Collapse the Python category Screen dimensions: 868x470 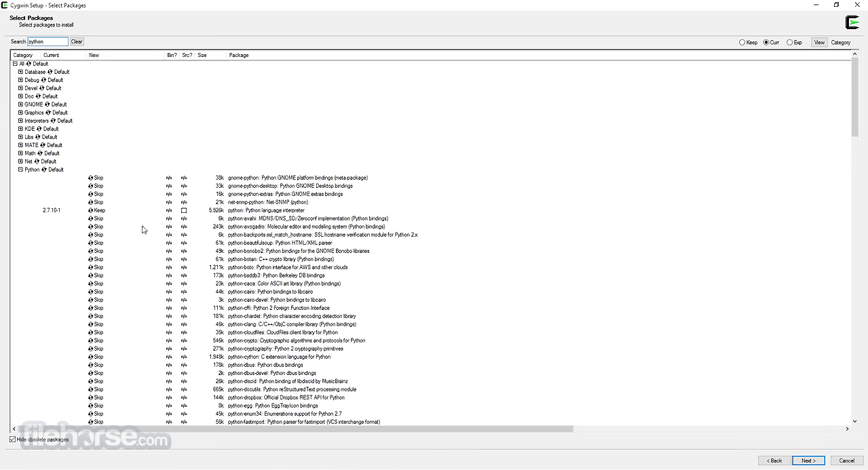[x=20, y=170]
